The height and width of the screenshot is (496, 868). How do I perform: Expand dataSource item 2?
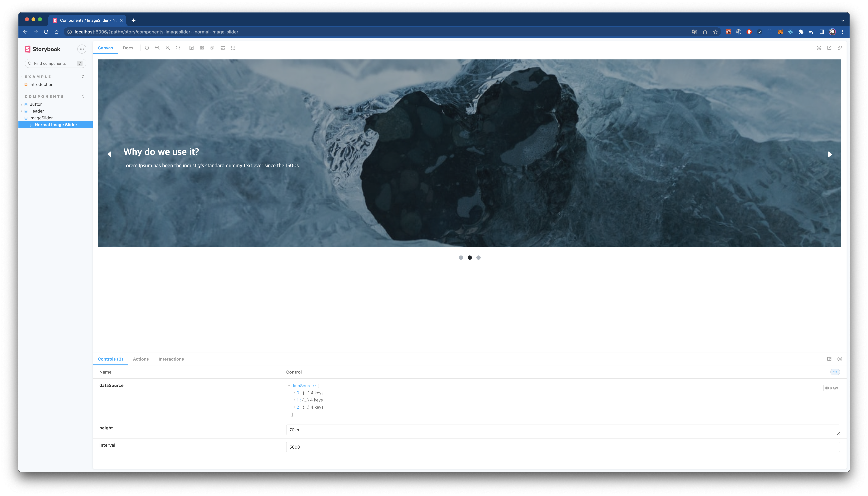(x=294, y=407)
